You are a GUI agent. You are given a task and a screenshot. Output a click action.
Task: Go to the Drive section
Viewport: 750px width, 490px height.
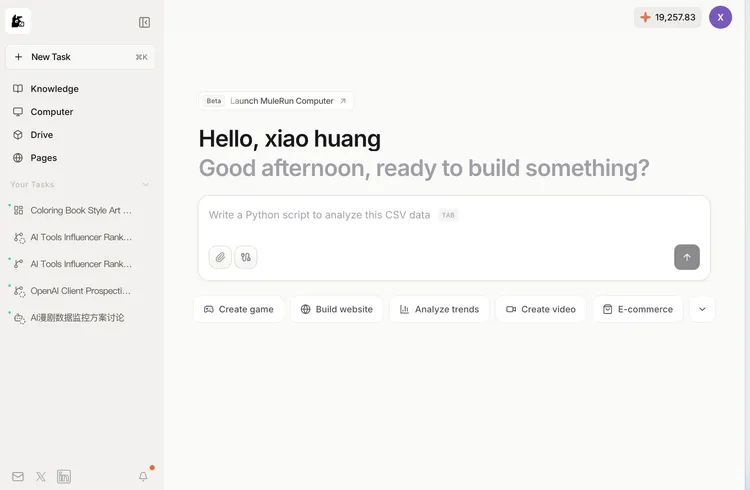pyautogui.click(x=41, y=135)
